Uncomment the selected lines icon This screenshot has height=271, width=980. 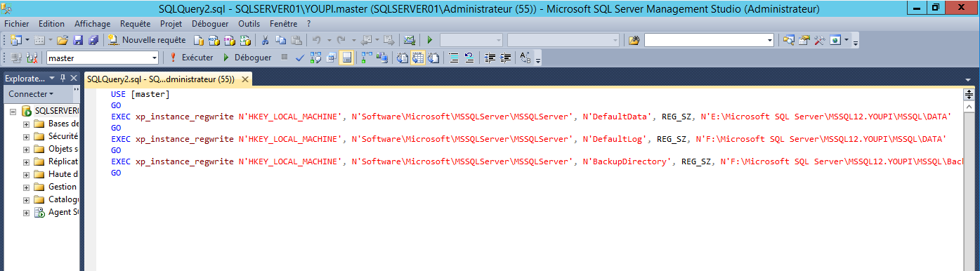pos(469,58)
